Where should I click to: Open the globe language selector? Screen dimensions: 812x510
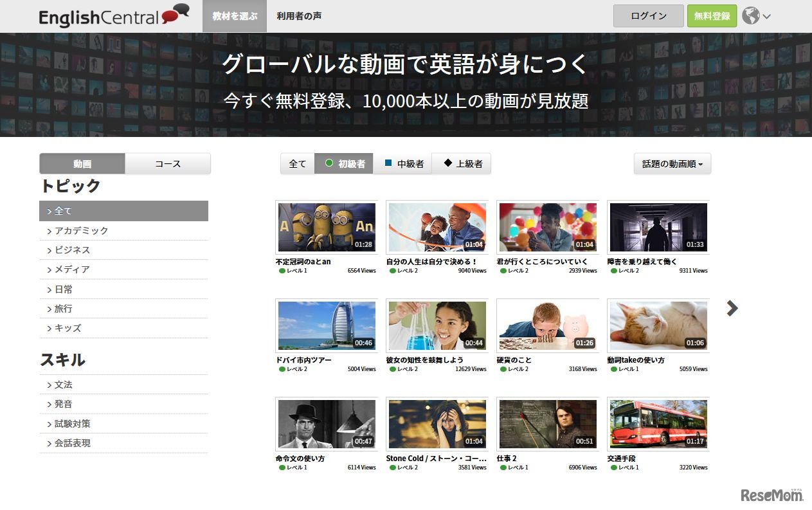pyautogui.click(x=755, y=16)
